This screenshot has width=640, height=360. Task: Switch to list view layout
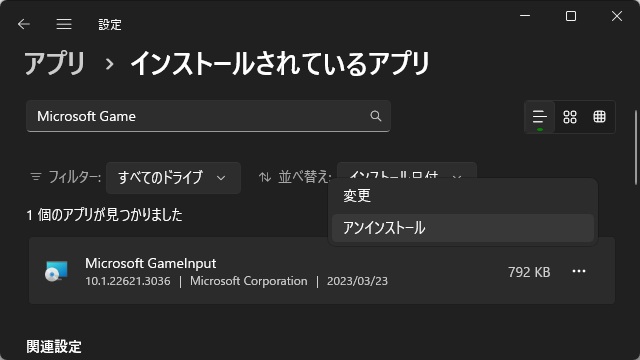click(x=540, y=117)
